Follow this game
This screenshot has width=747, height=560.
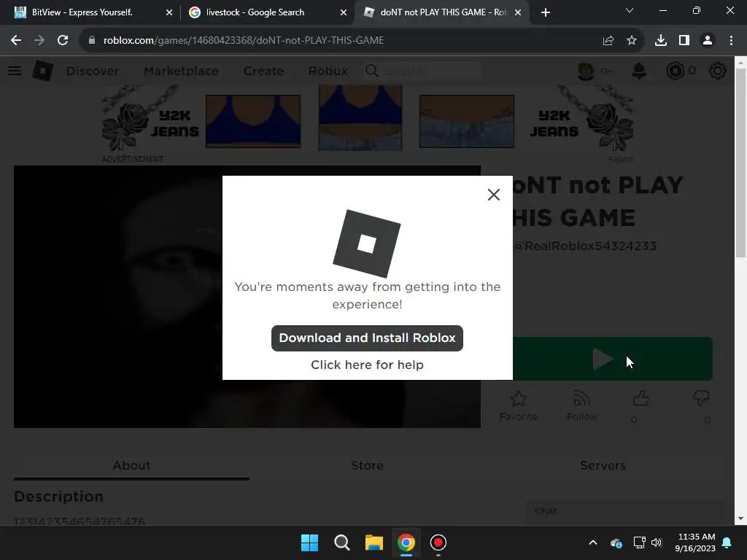[x=581, y=405]
